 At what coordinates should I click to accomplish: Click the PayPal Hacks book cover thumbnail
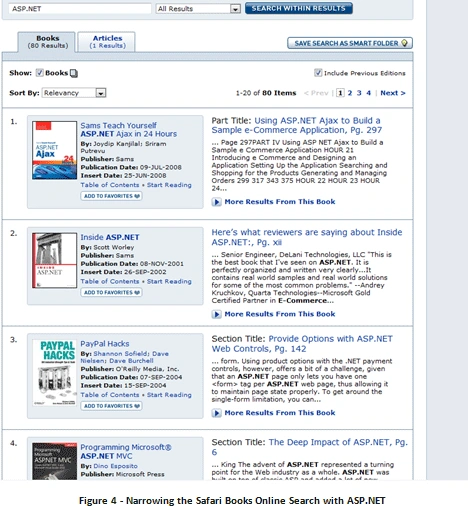[54, 373]
